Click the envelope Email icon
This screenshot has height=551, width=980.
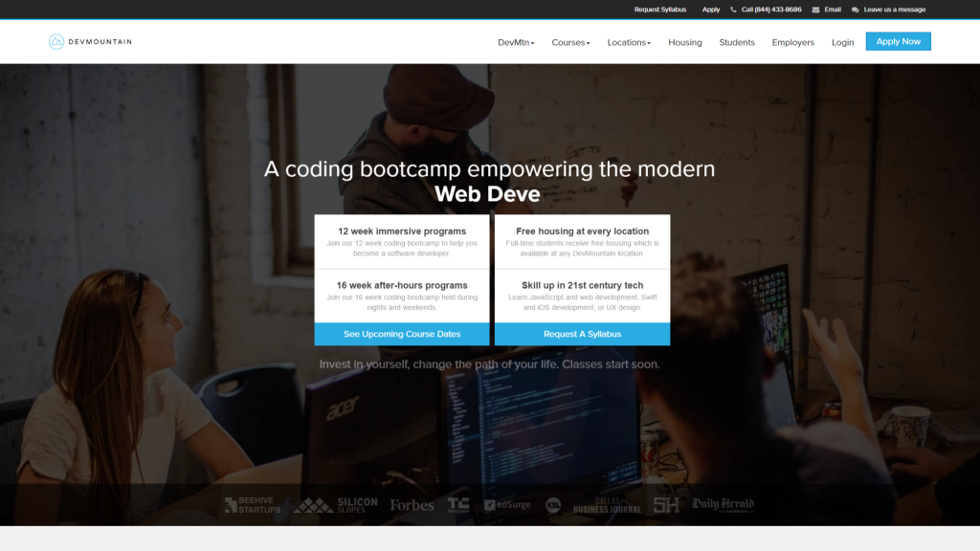(x=815, y=10)
